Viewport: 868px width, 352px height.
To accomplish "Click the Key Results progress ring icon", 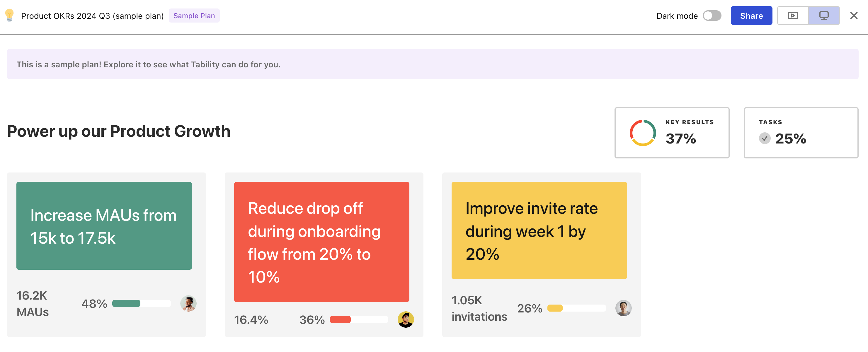I will tap(643, 133).
